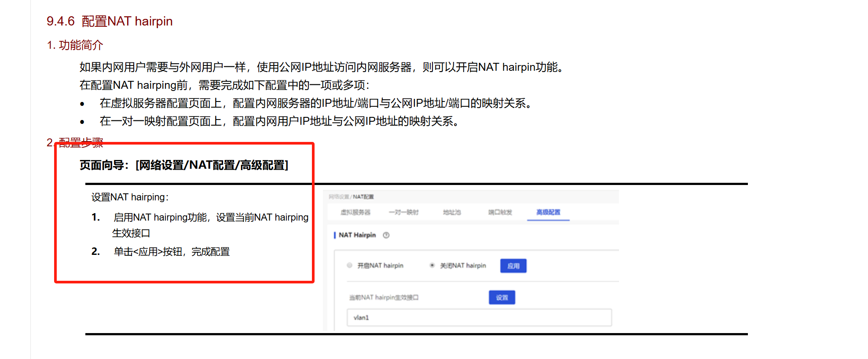
Task: Select the 开启NAT hairpin radio button
Action: pyautogui.click(x=349, y=265)
